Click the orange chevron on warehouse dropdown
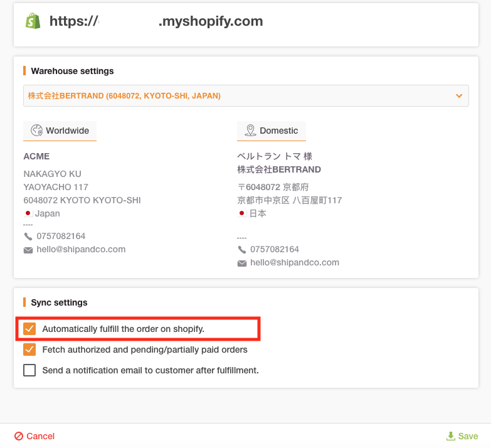The image size is (491, 448). (x=459, y=96)
